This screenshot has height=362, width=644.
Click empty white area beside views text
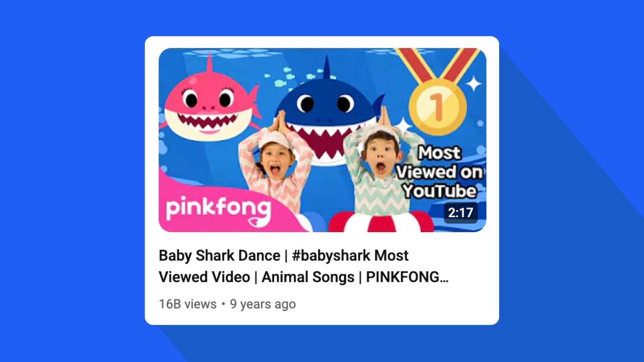(396, 304)
